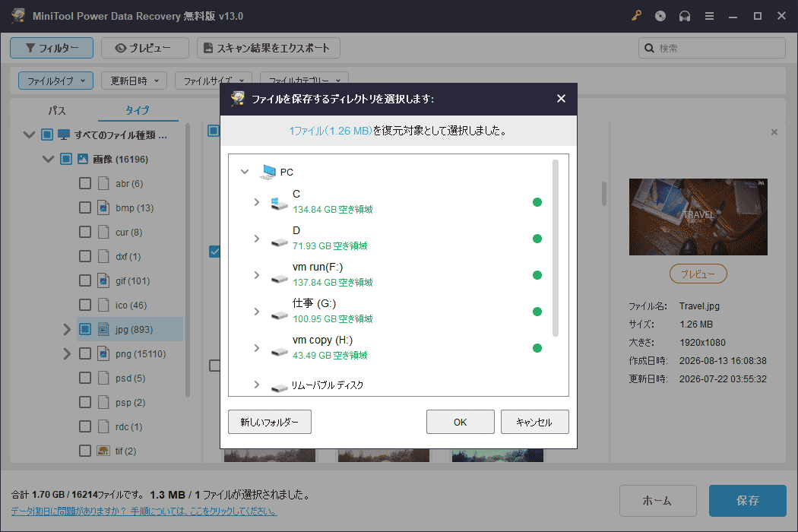This screenshot has height=532, width=798.
Task: Click the リムーバブル ディスク drive icon
Action: [279, 388]
